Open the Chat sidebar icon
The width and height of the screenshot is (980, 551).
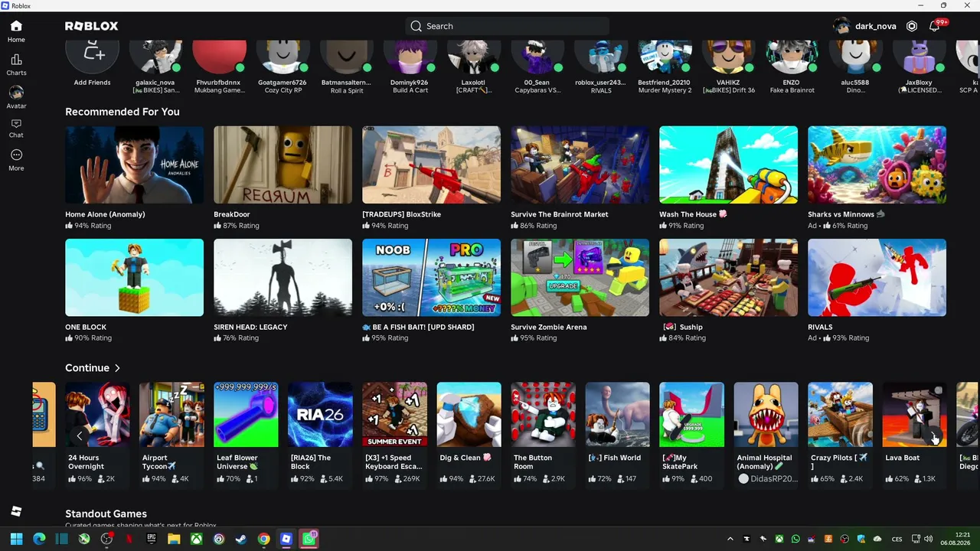[x=16, y=123]
